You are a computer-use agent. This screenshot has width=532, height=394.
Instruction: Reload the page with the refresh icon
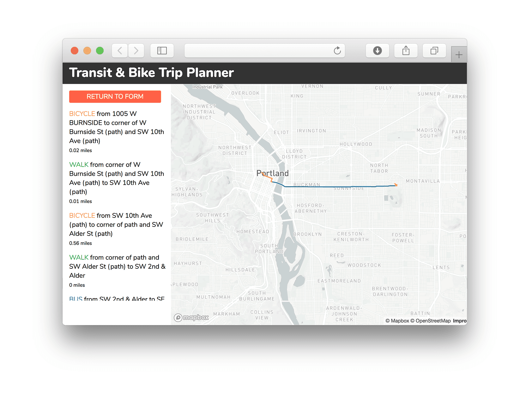coord(337,51)
